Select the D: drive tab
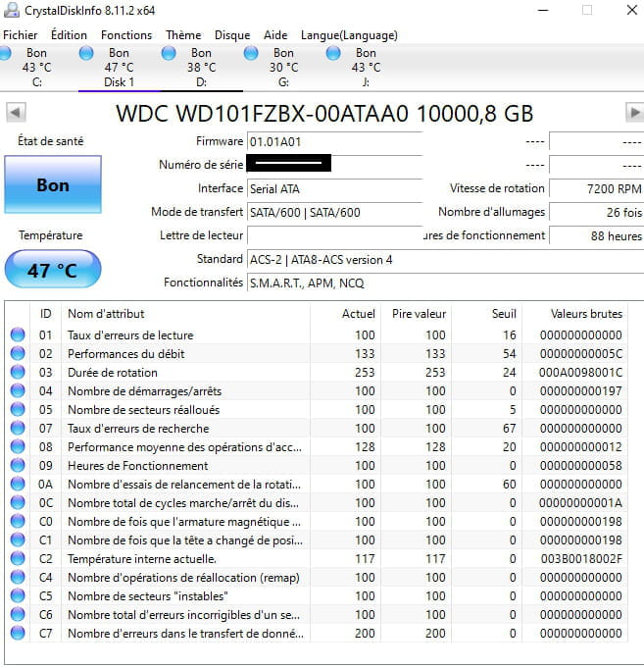Viewport: 644px width, 668px height. point(201,68)
